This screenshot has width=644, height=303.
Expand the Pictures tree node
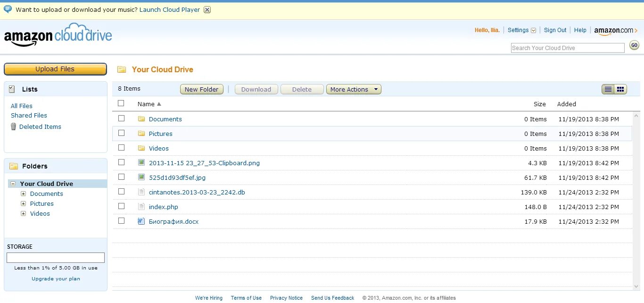click(x=23, y=203)
